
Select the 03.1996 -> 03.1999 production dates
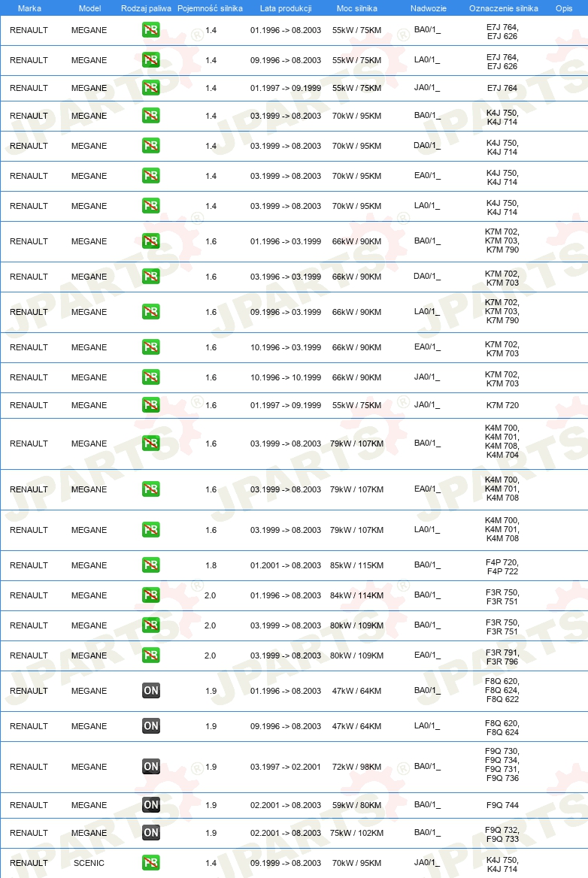(x=286, y=277)
